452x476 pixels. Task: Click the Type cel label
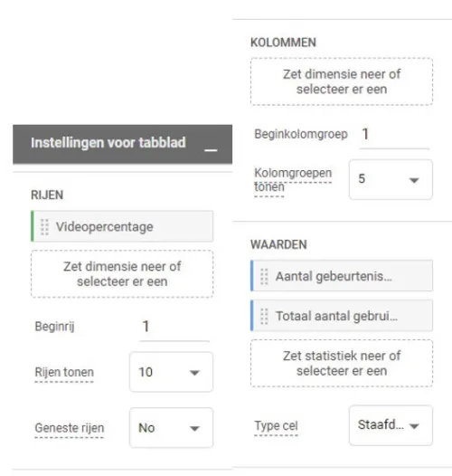(276, 426)
